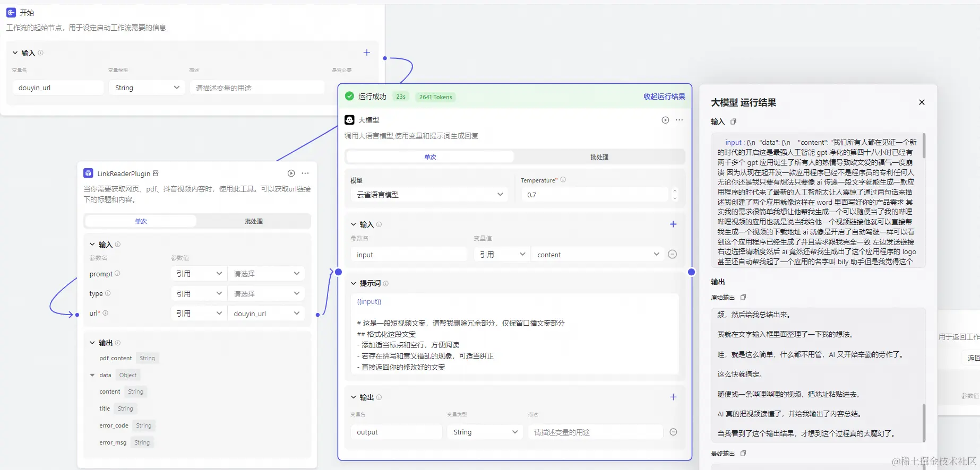980x470 pixels.
Task: Open 引用 dropdown for 大模型 input parameter
Action: (x=502, y=255)
